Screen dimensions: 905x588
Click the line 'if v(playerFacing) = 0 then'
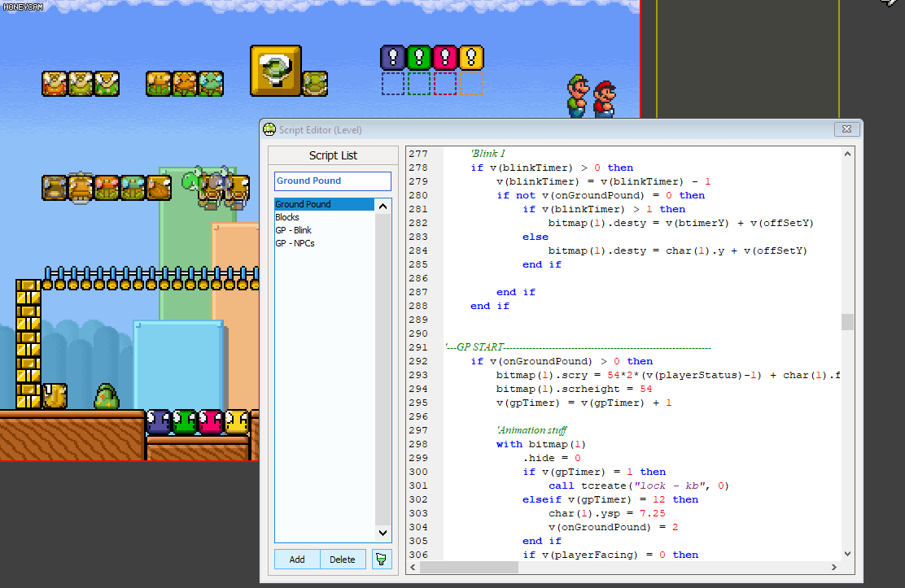pyautogui.click(x=610, y=555)
